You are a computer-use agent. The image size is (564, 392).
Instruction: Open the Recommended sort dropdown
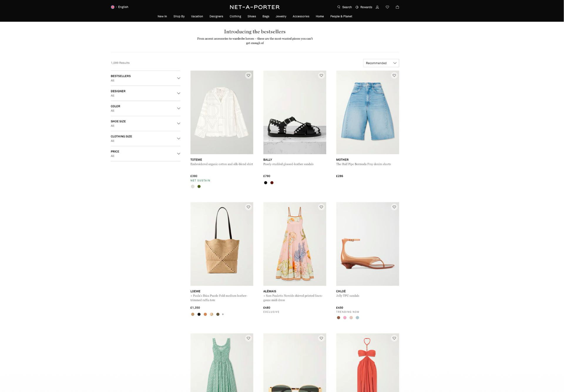(381, 63)
